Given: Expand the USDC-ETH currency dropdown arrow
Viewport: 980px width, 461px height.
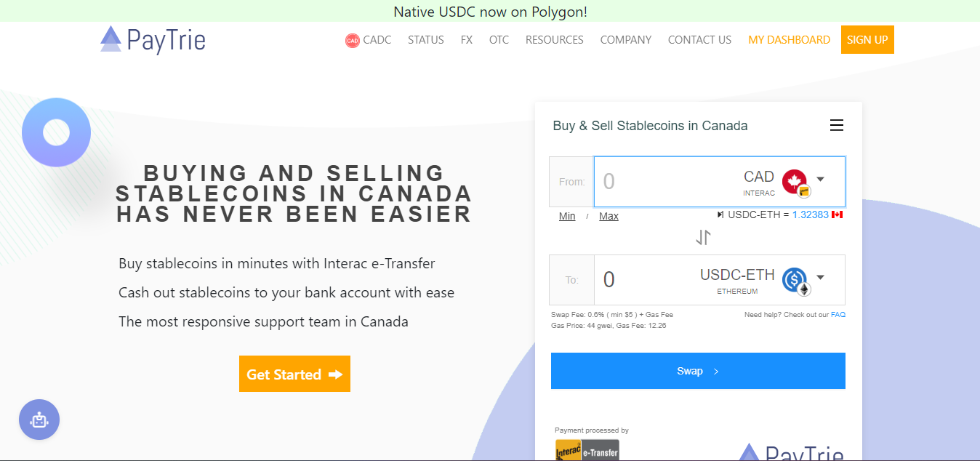Looking at the screenshot, I should click(x=820, y=277).
